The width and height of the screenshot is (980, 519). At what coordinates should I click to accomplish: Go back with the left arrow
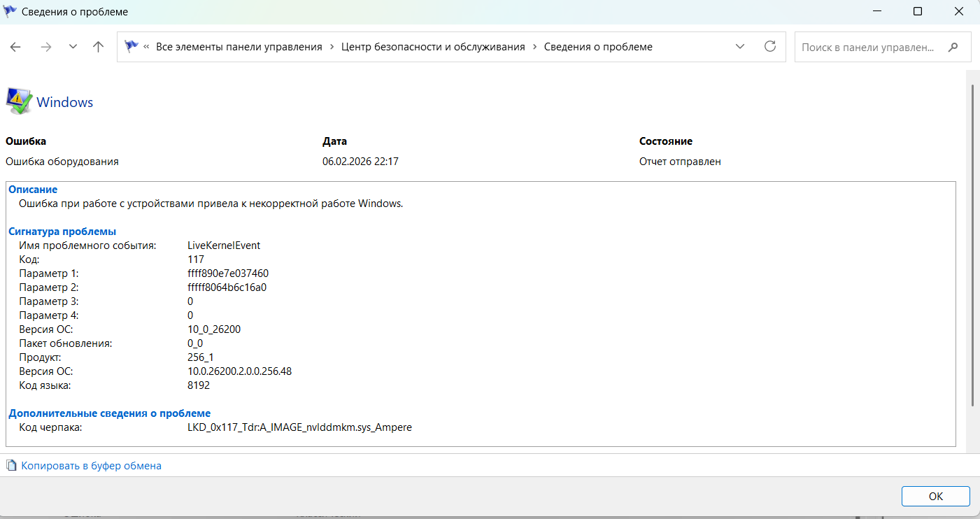pyautogui.click(x=15, y=47)
